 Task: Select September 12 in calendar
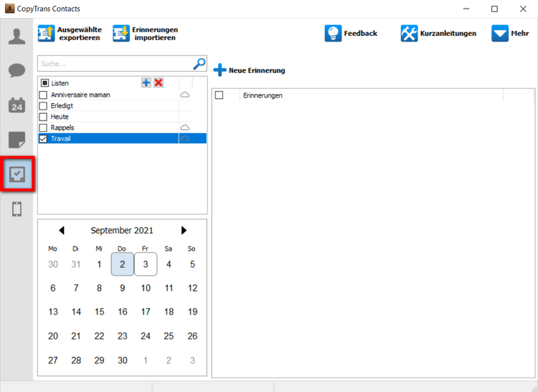click(x=192, y=288)
